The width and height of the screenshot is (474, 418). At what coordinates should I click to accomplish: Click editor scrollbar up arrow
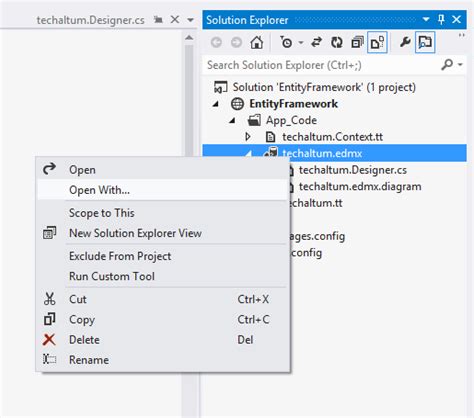coord(189,38)
